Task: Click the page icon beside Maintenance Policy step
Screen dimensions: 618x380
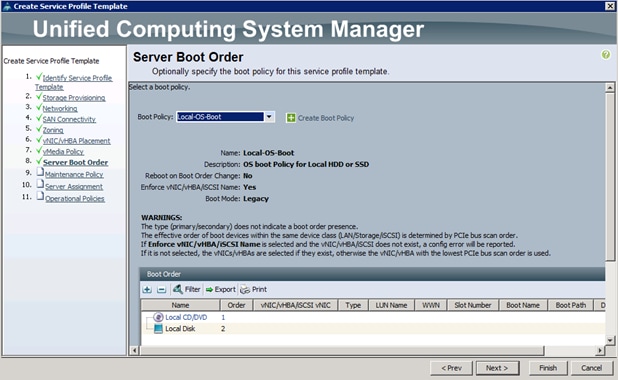Action: [x=40, y=172]
